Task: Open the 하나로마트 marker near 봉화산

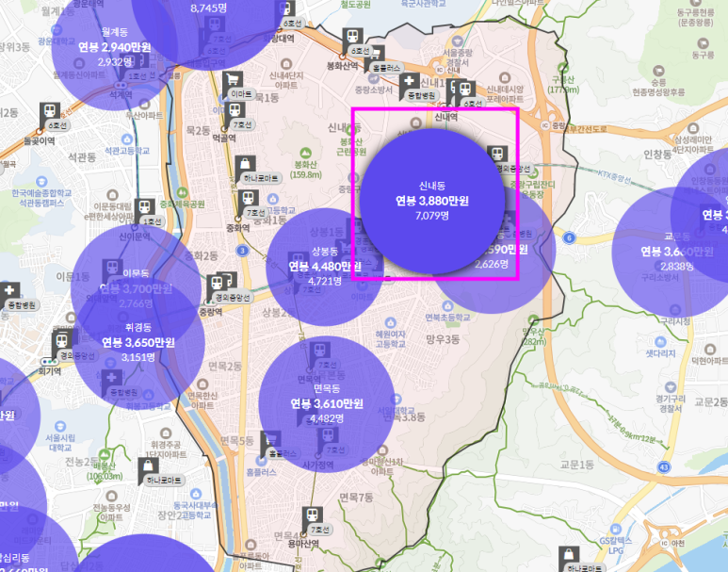Action: point(245,165)
